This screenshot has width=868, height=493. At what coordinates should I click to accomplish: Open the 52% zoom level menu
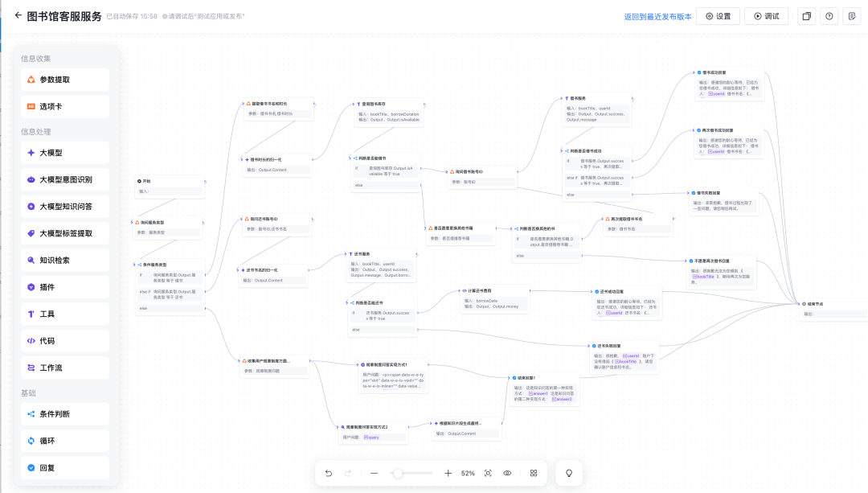click(x=468, y=473)
